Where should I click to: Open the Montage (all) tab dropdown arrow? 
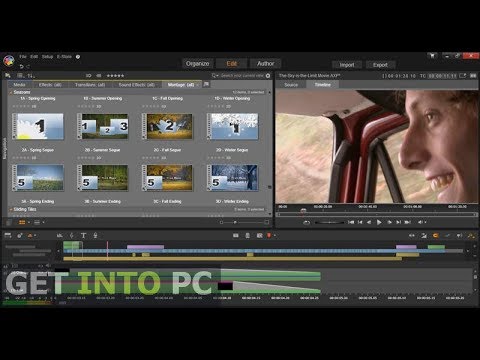point(198,85)
